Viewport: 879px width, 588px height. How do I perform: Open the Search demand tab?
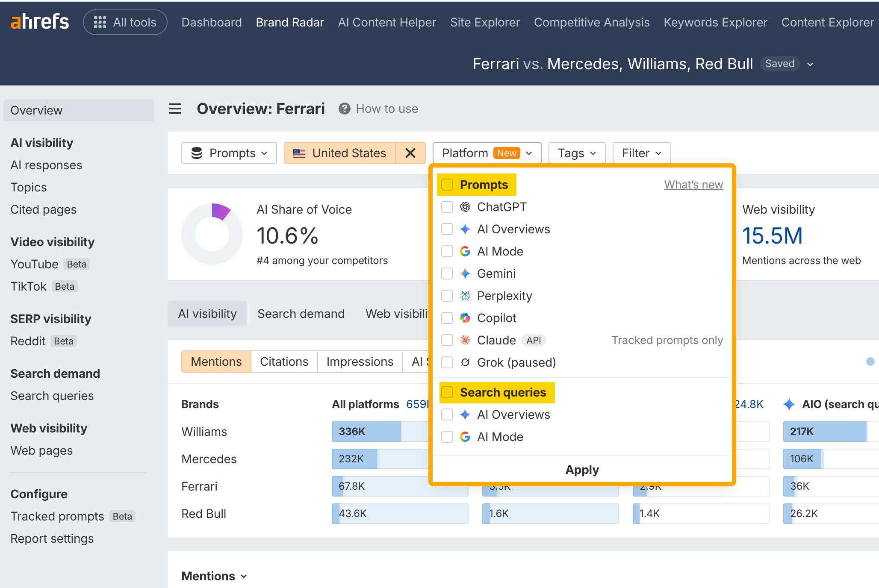tap(301, 314)
